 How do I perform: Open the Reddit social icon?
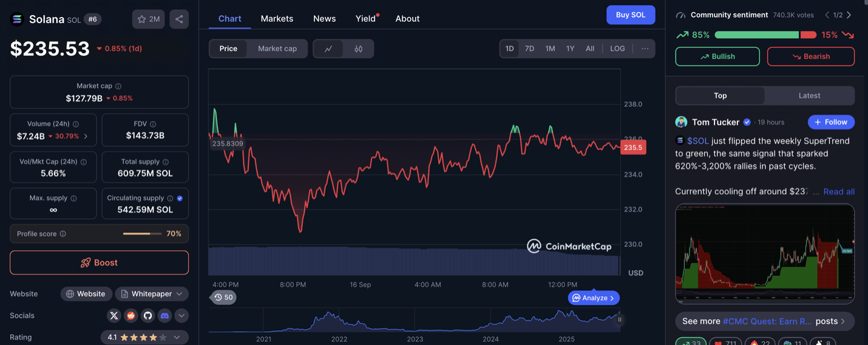tap(131, 315)
